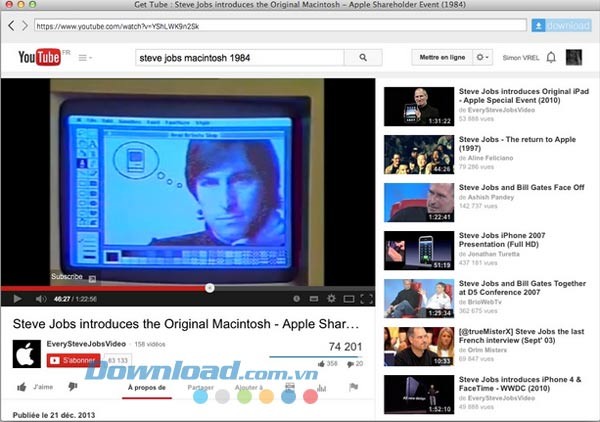
Task: Click the Ashish Pandey channel name
Action: 491,197
